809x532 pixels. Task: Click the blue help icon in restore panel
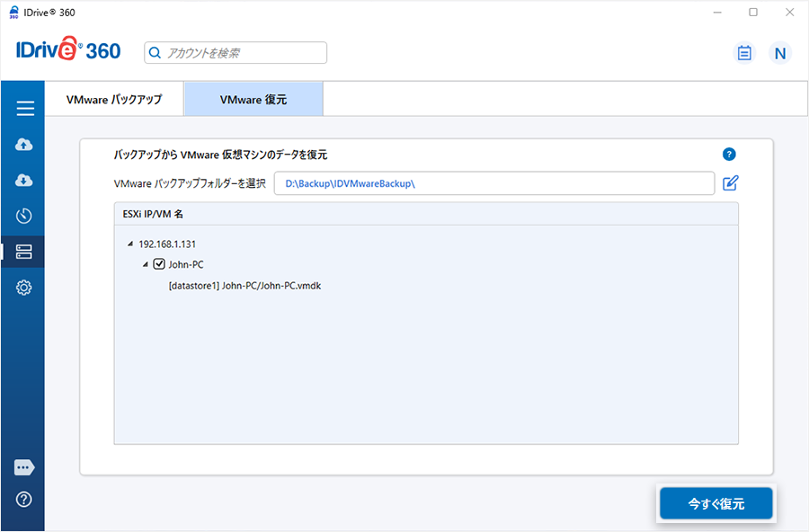(729, 155)
